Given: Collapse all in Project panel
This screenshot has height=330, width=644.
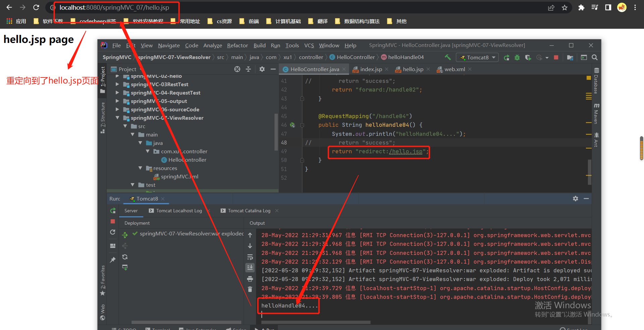Looking at the screenshot, I should pos(248,69).
